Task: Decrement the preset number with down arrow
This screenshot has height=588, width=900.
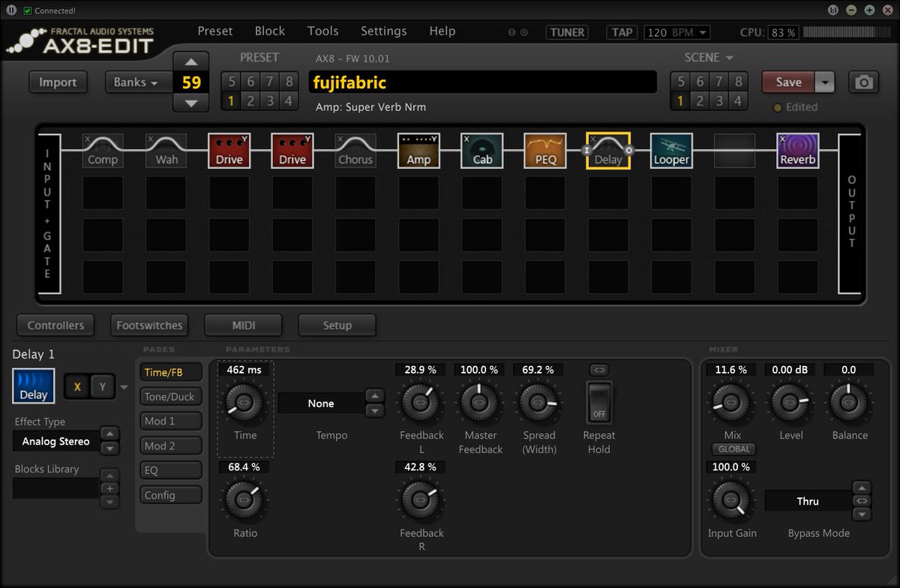Action: click(191, 103)
